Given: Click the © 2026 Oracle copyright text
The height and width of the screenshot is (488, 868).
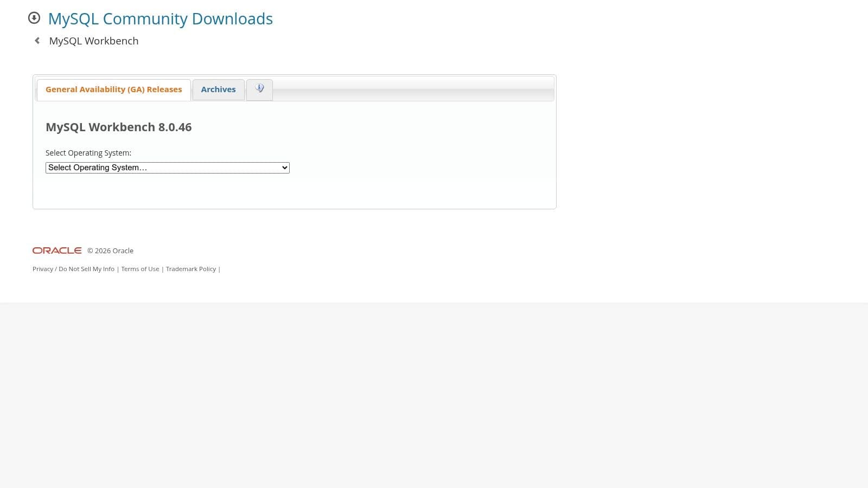Looking at the screenshot, I should pyautogui.click(x=110, y=251).
